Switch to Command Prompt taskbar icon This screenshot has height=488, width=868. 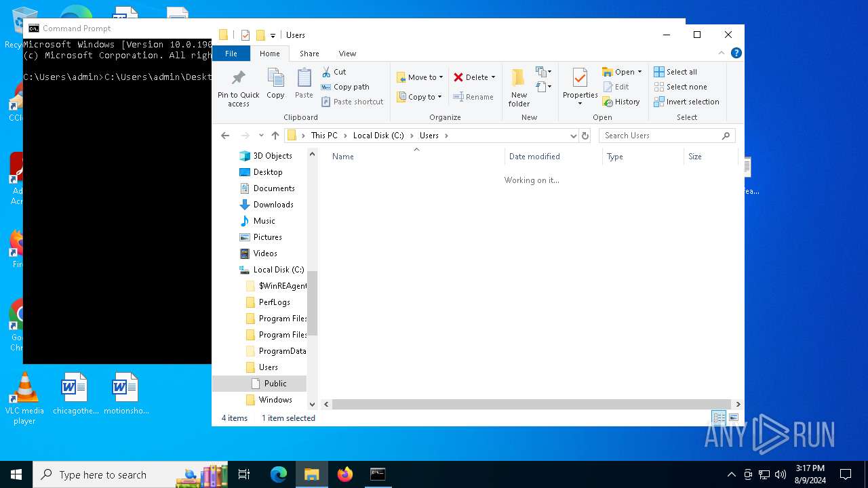click(378, 474)
